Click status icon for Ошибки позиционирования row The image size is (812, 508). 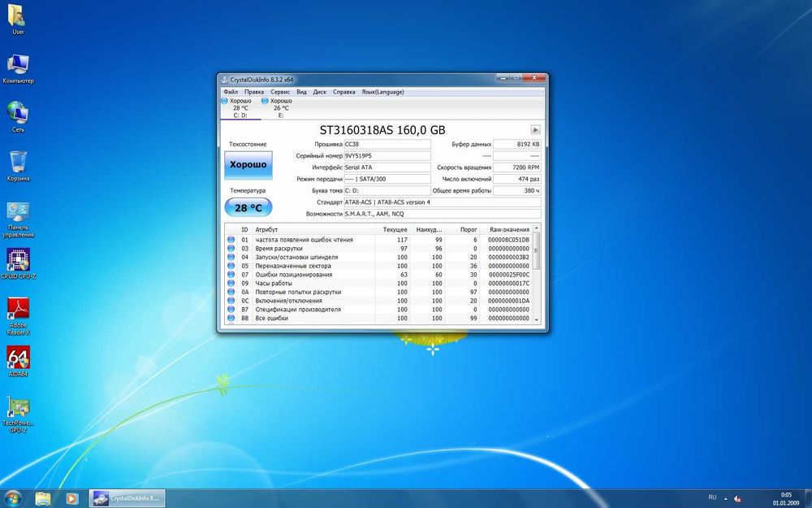click(x=231, y=275)
